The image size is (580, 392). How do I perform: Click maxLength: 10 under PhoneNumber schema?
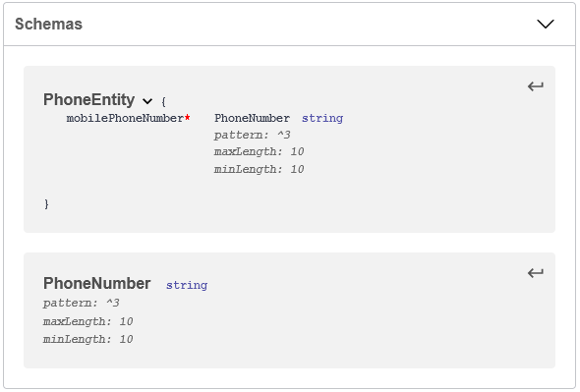click(88, 321)
